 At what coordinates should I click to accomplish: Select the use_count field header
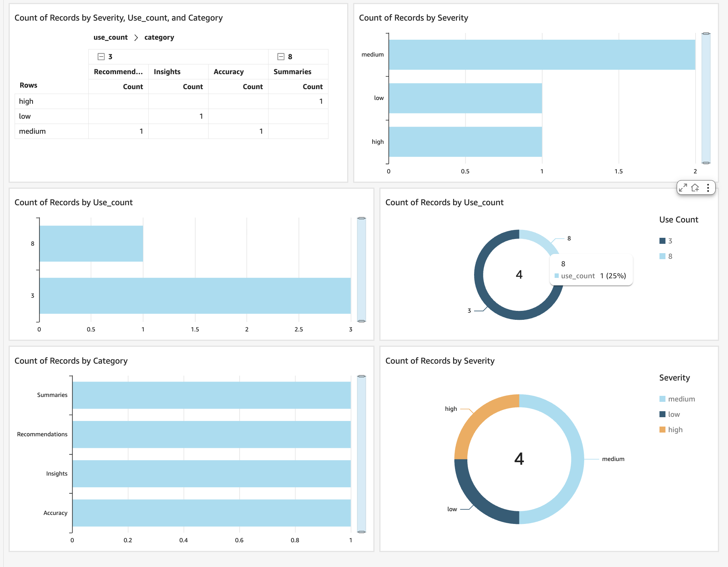(x=110, y=37)
